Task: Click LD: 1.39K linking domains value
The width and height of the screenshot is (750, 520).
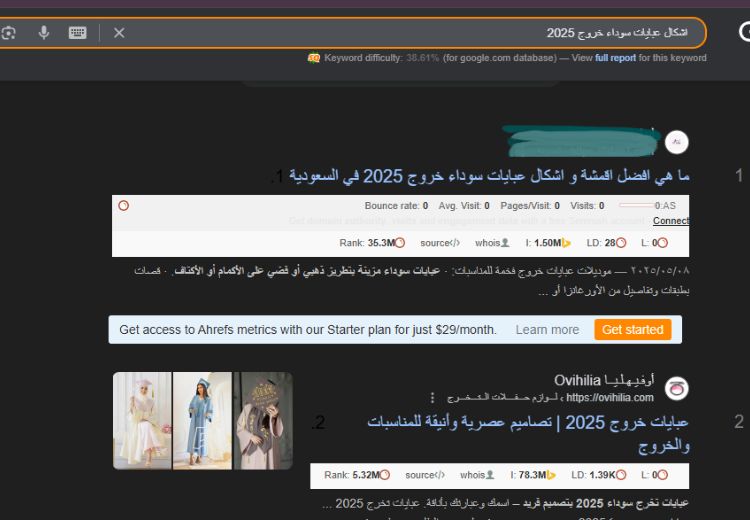Action: pyautogui.click(x=593, y=475)
